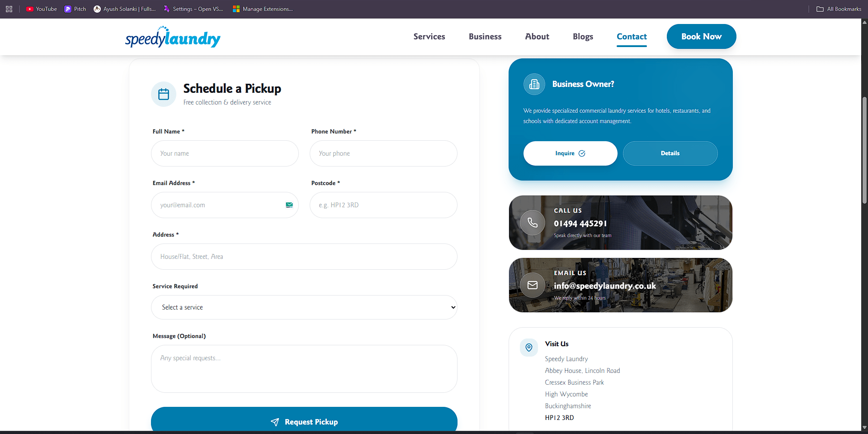
Task: Focus the Message (Optional) text area
Action: [304, 369]
